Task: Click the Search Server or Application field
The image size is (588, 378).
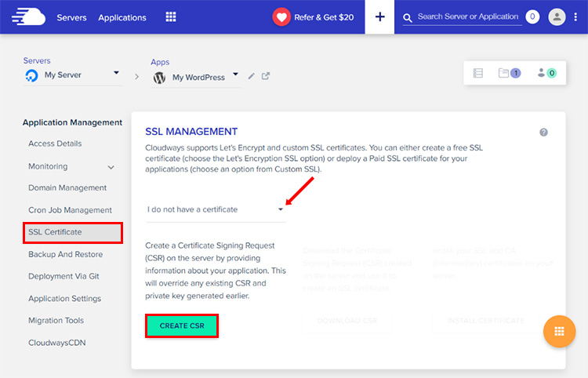Action: point(467,16)
